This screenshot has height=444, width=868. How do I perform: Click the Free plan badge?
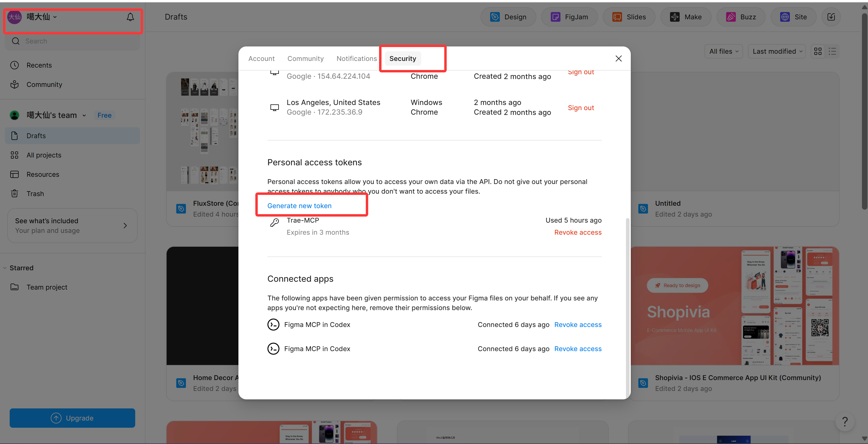[104, 115]
